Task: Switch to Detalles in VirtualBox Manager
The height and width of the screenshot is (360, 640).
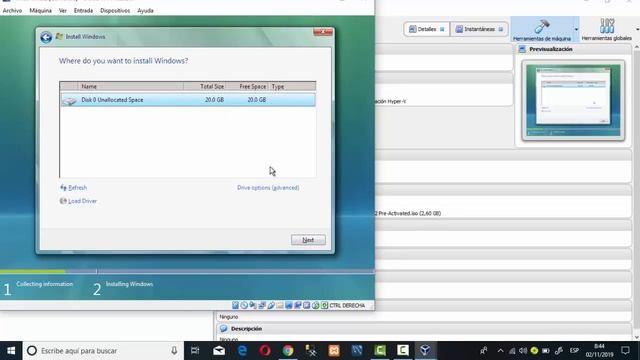Action: click(427, 29)
